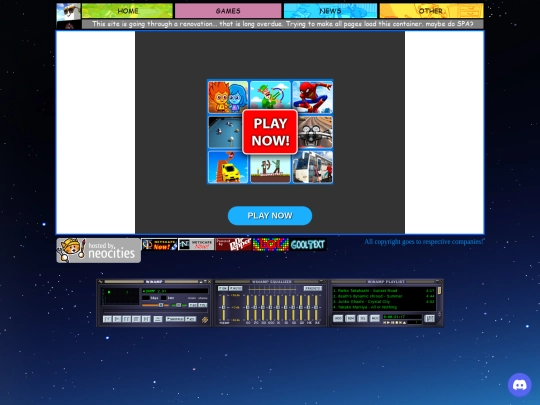
Task: Click mini next button in playlist window
Action: click(x=401, y=322)
